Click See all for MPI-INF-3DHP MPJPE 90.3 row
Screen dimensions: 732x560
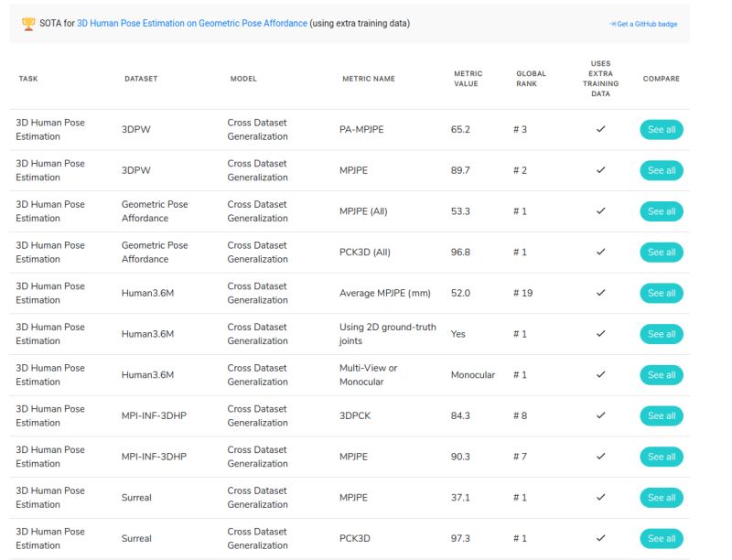(661, 457)
